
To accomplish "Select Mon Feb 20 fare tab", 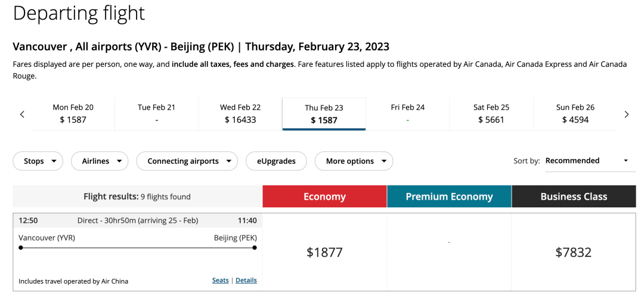I will [x=73, y=114].
